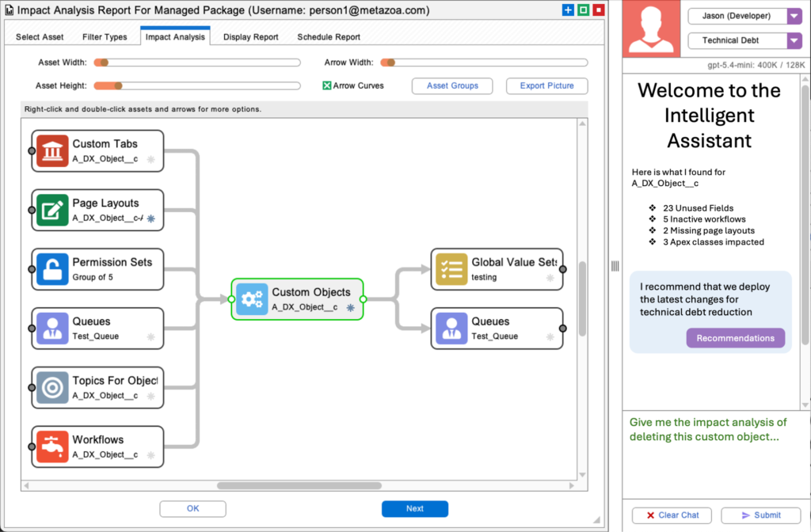Click the blue plus window button

[x=568, y=10]
